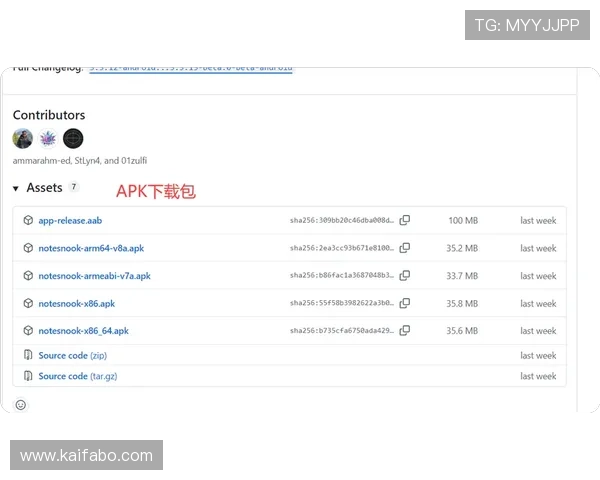Viewport: 600px width, 480px height.
Task: Download Source code (zip)
Action: tap(72, 355)
